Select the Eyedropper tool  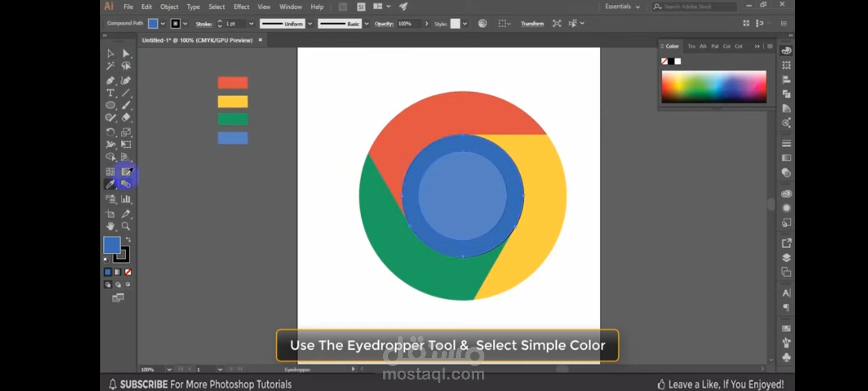(x=110, y=184)
